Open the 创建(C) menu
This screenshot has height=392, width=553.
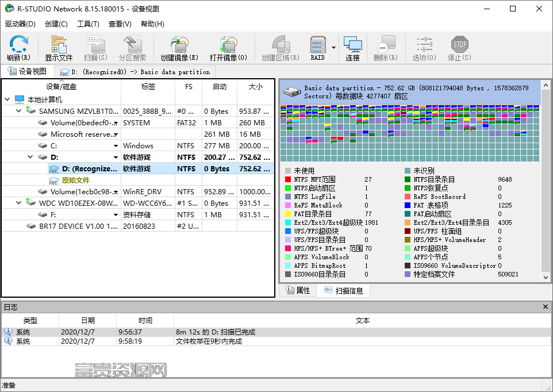56,24
